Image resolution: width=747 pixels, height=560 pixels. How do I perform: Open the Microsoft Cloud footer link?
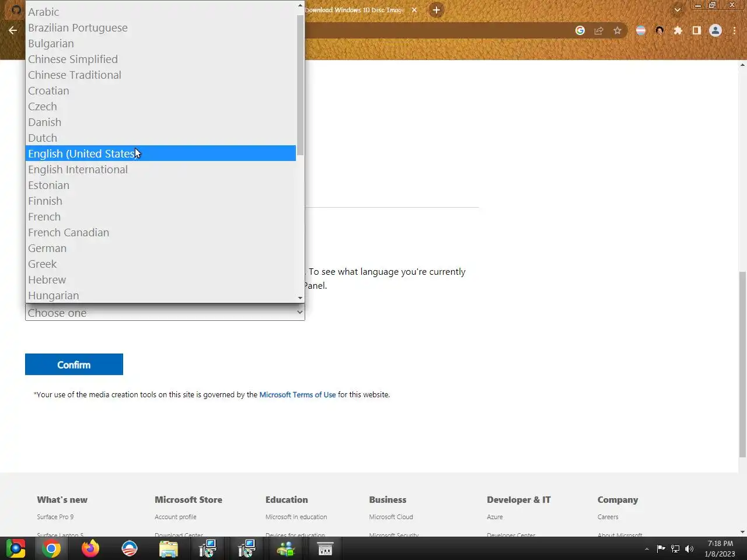click(391, 517)
